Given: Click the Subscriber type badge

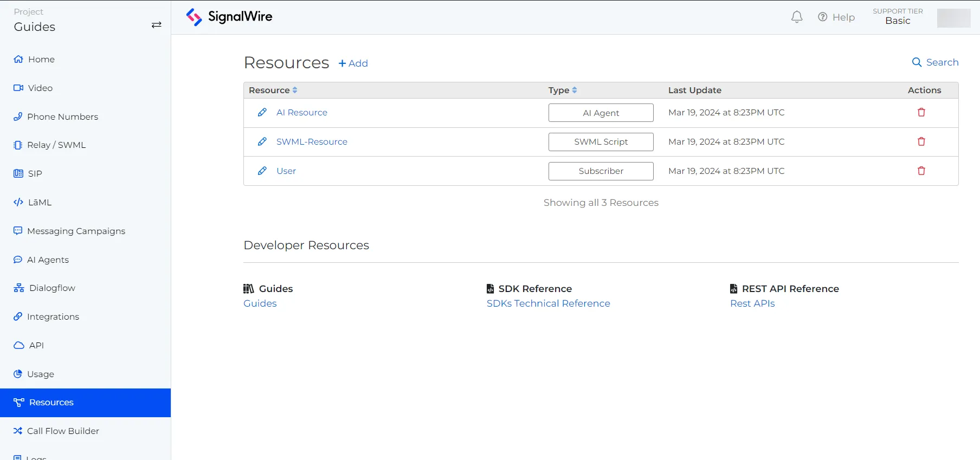Looking at the screenshot, I should click(601, 171).
